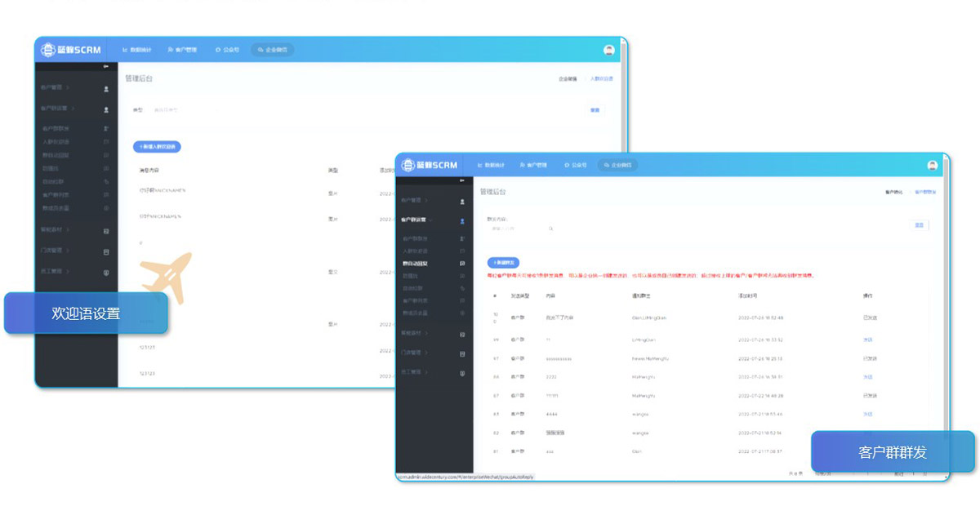Click 发送 link in the LiMingQian row
This screenshot has width=980, height=524.
tap(867, 339)
